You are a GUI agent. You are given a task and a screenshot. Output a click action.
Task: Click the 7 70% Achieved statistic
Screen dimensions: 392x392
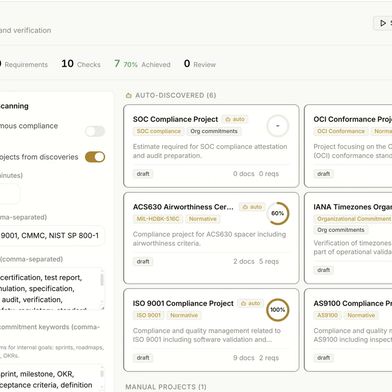[142, 64]
